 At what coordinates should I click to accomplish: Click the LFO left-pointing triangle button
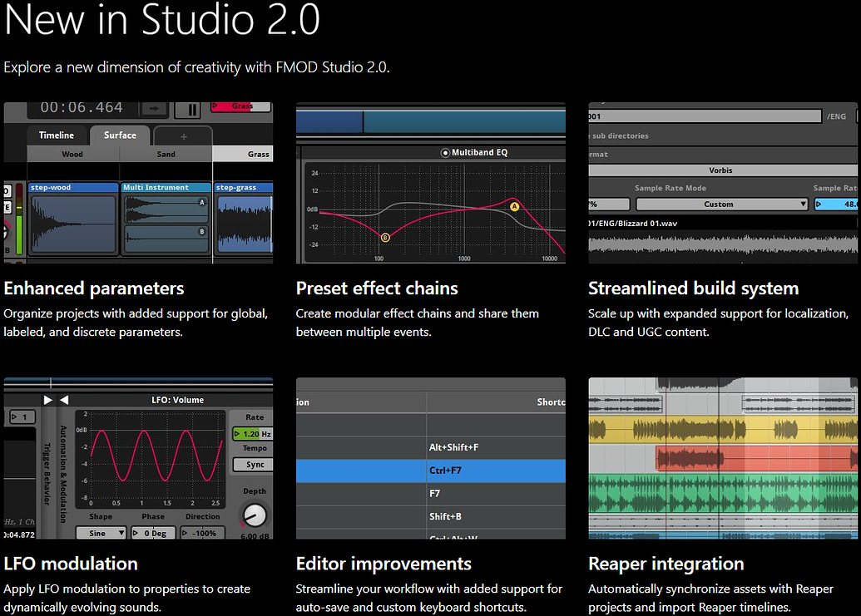[64, 400]
